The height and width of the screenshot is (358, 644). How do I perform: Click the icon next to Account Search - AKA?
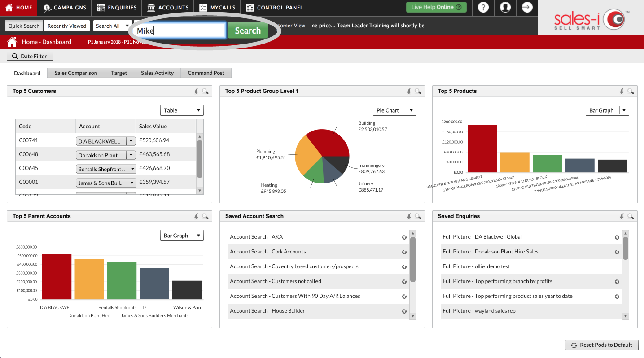404,237
